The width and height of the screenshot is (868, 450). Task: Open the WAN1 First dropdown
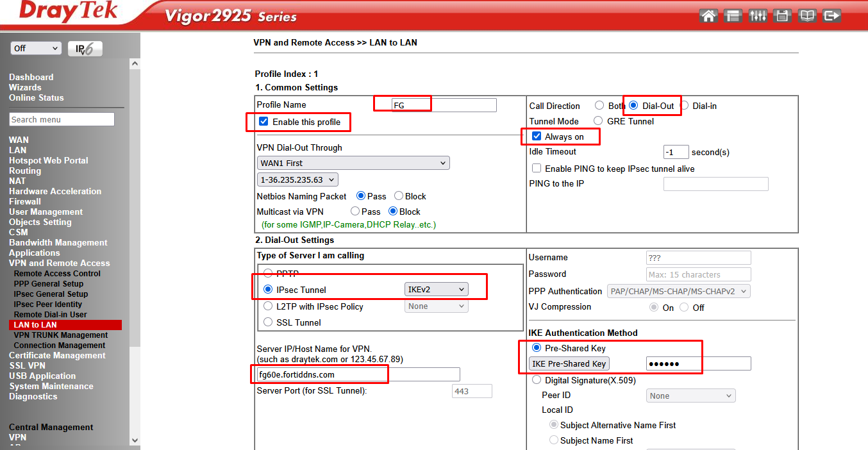pyautogui.click(x=353, y=163)
